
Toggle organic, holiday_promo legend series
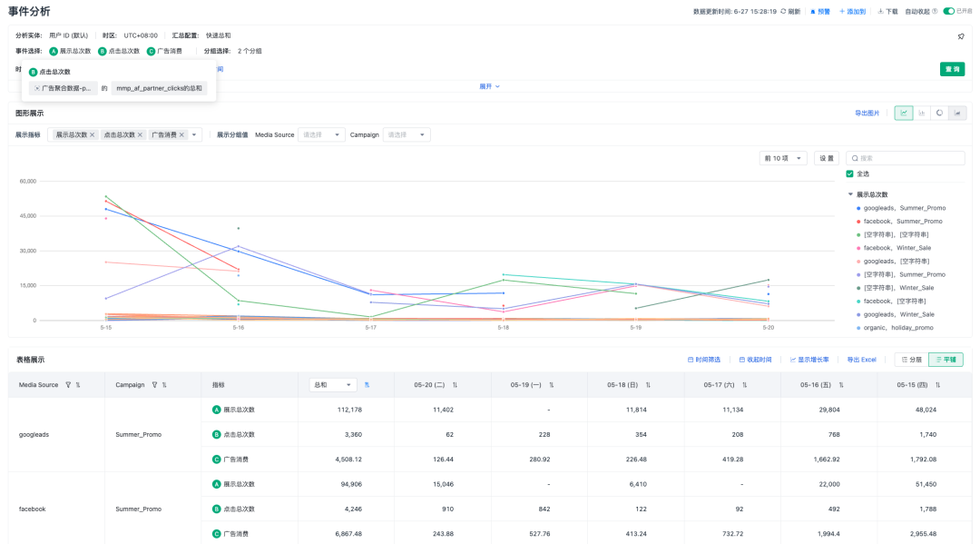(x=895, y=328)
